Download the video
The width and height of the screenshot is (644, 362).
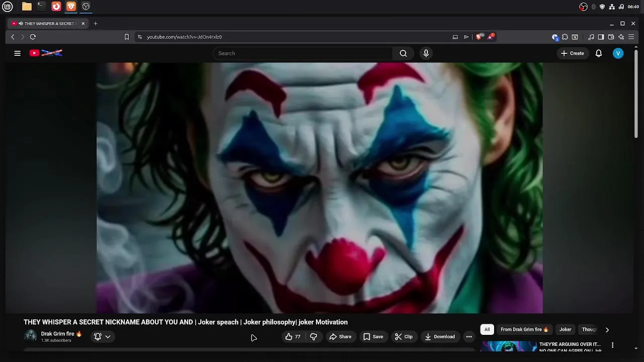pos(440,337)
